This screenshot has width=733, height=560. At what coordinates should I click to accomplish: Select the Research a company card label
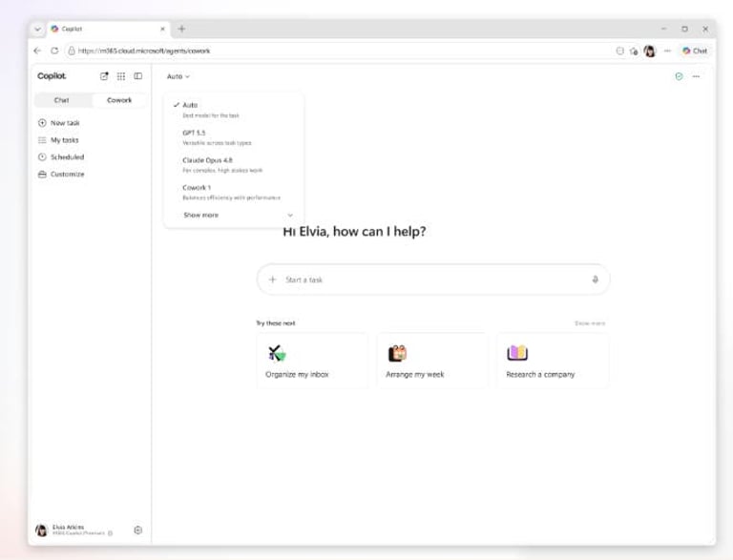(540, 374)
